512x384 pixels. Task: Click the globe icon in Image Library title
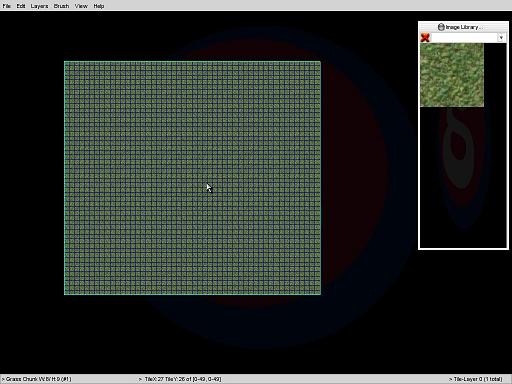(441, 27)
